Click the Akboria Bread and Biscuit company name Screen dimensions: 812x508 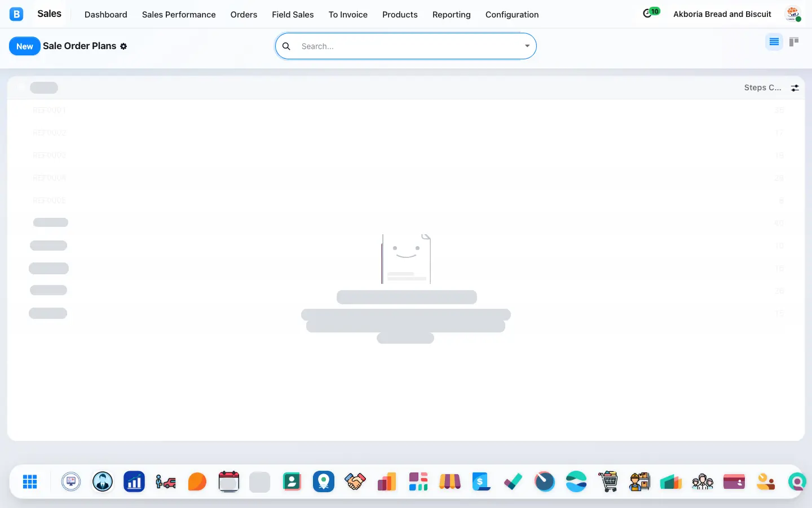click(x=722, y=14)
